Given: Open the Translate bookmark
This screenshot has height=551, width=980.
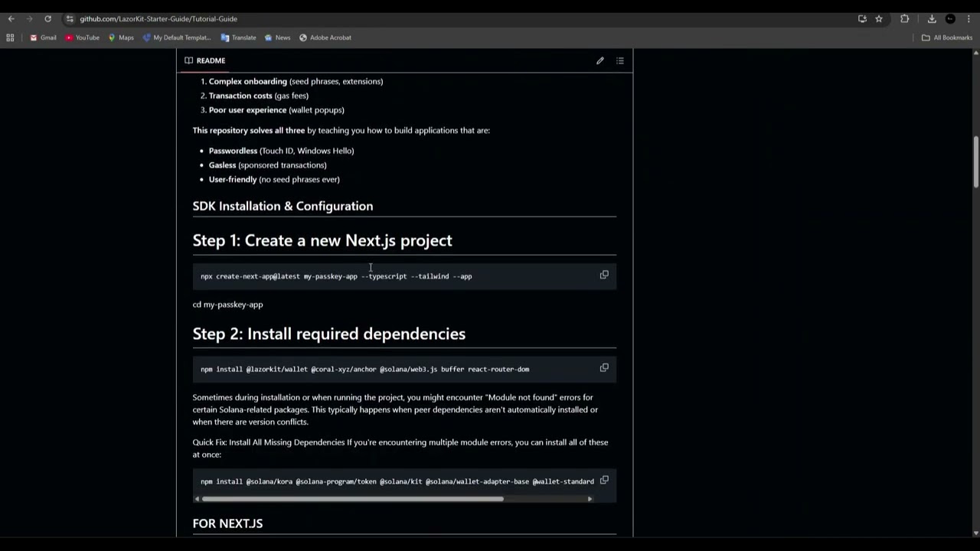Looking at the screenshot, I should pyautogui.click(x=238, y=37).
